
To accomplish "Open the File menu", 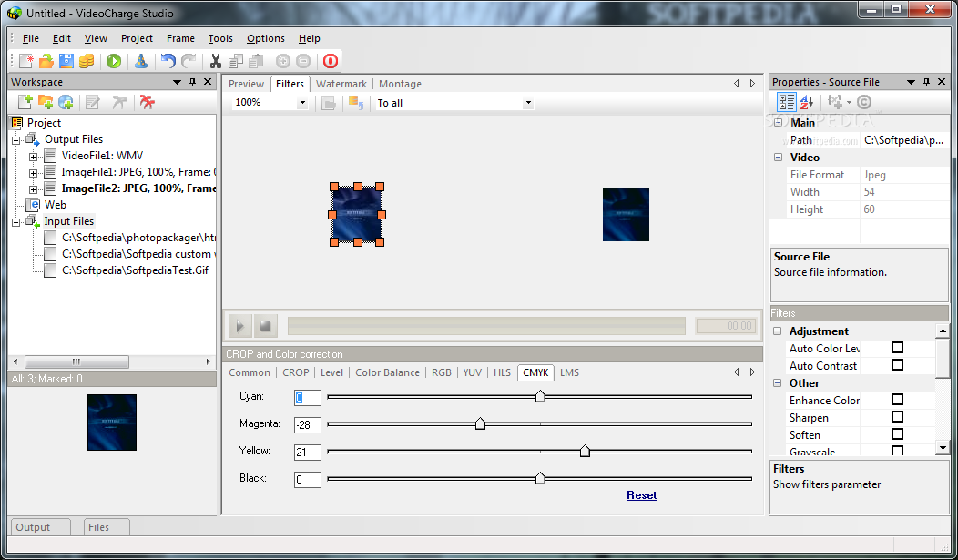I will 31,38.
